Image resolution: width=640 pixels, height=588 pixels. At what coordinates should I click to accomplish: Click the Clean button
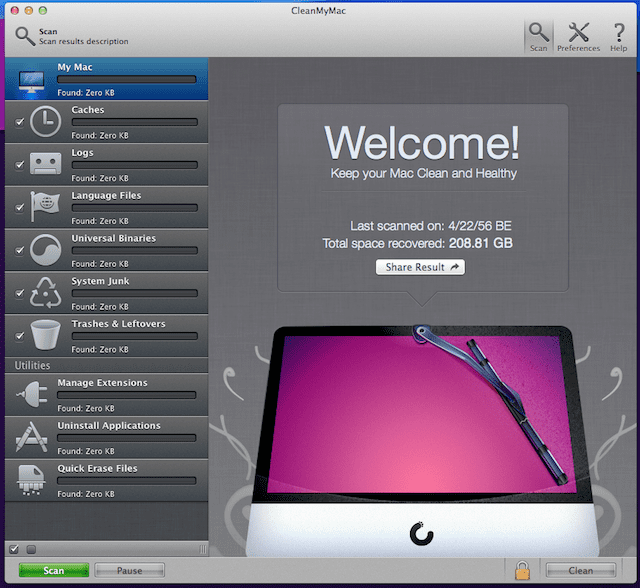pyautogui.click(x=581, y=570)
